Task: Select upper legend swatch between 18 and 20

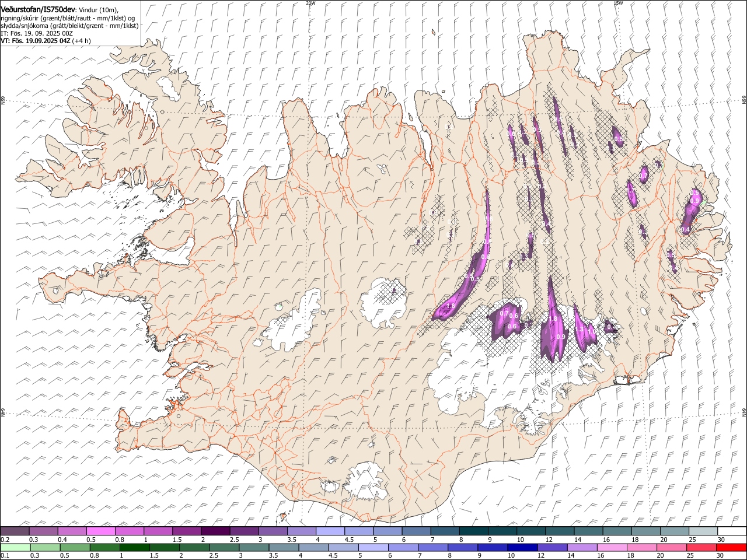Action: click(646, 531)
